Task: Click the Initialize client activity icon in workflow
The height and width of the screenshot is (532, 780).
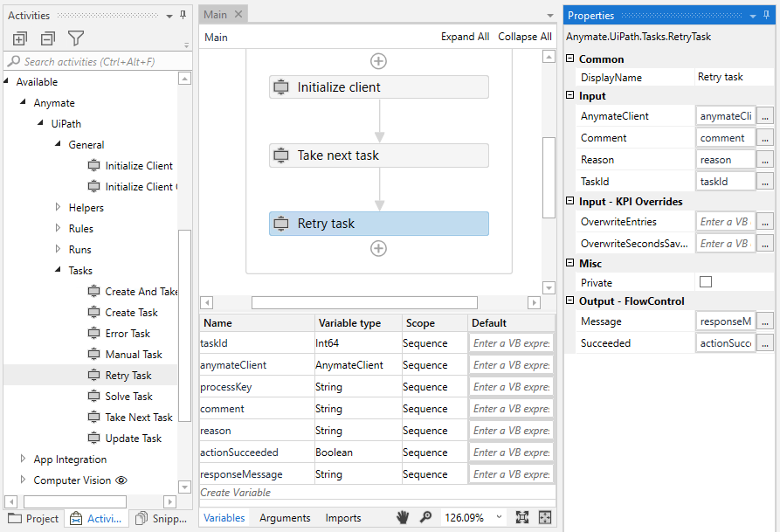Action: tap(281, 87)
